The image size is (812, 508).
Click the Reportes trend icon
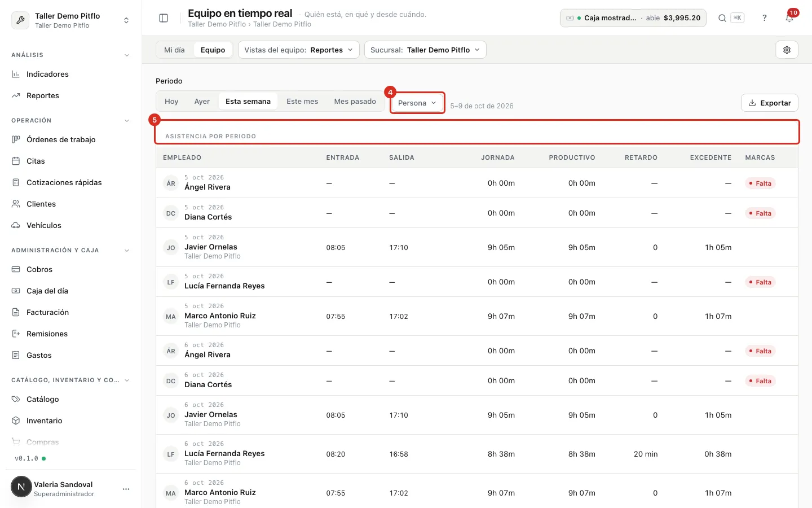coord(16,95)
